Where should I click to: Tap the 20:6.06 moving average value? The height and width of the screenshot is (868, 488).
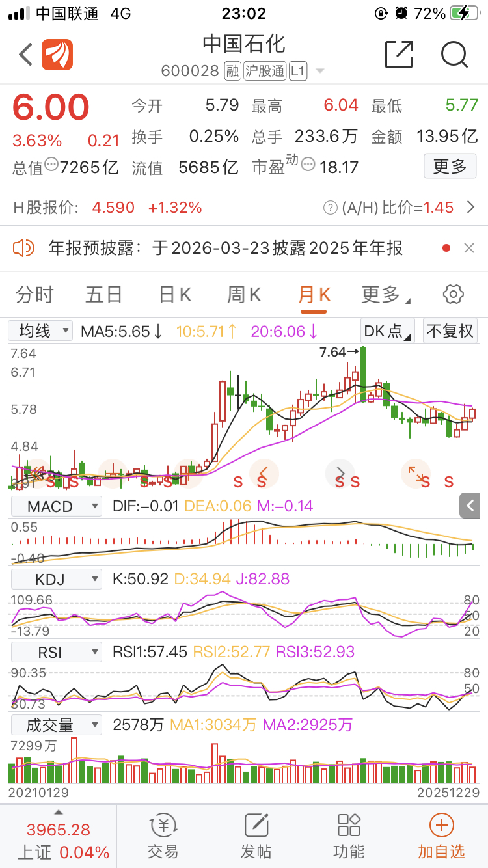[284, 331]
